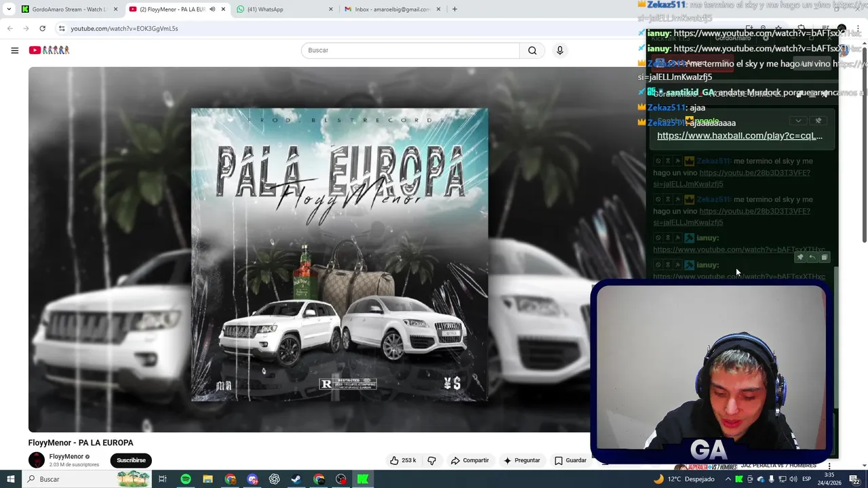Click the YouTube Buscar search field

click(410, 50)
